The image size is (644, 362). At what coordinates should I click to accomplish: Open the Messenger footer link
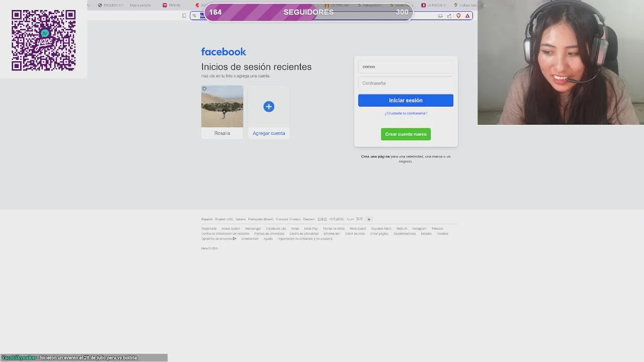253,229
